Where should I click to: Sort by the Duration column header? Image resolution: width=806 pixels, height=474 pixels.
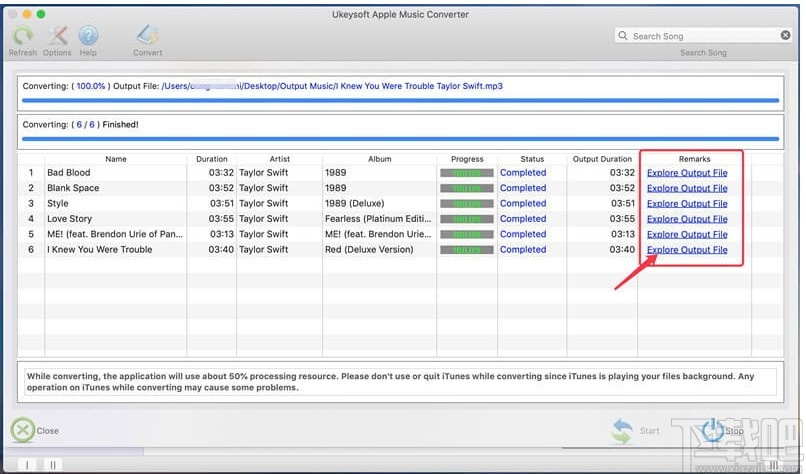pos(211,159)
